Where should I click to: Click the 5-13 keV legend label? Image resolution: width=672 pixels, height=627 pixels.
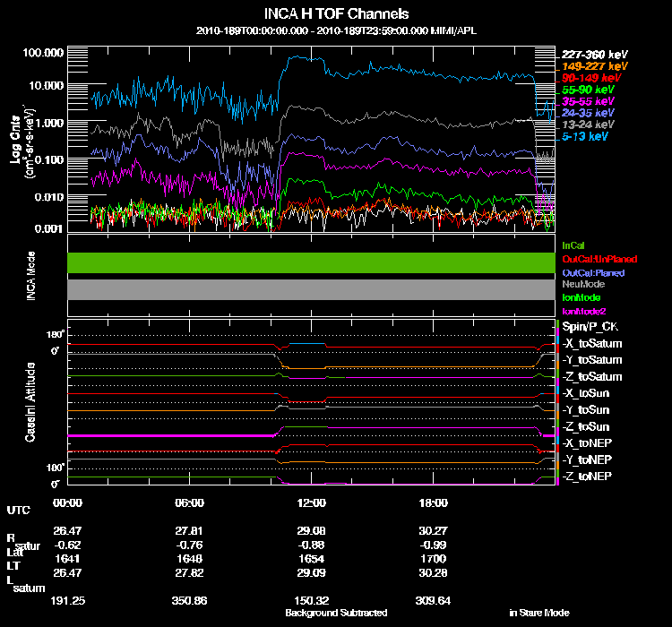(586, 136)
